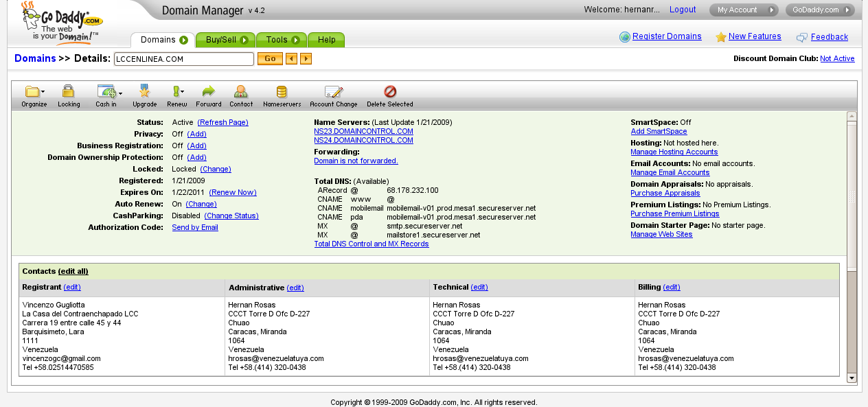Select the vincenzogc@gmail.com email text
The image size is (868, 407).
pyautogui.click(x=62, y=358)
